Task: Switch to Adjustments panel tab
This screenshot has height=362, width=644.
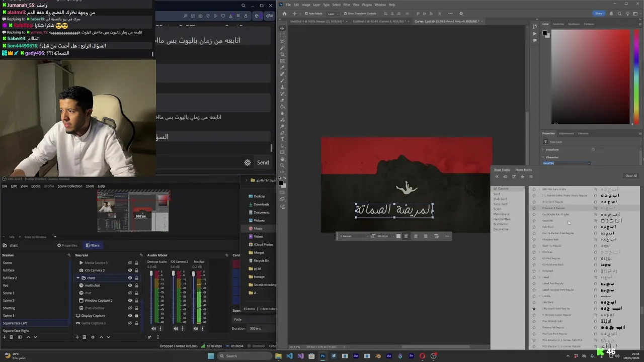Action: coord(567,133)
